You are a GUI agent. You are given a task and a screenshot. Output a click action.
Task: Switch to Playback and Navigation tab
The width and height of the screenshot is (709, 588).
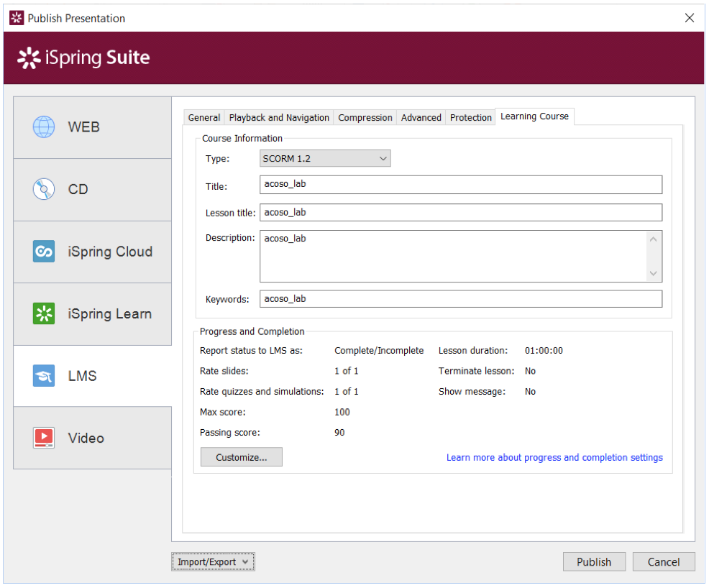click(x=279, y=117)
